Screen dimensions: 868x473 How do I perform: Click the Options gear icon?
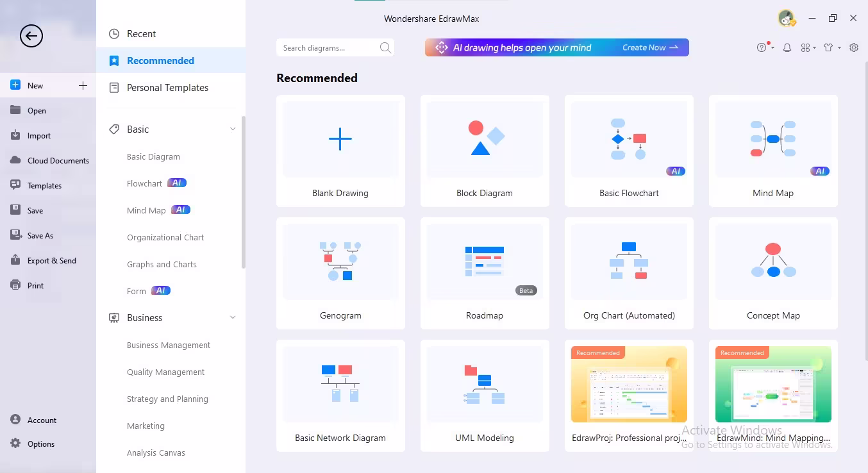coord(15,444)
